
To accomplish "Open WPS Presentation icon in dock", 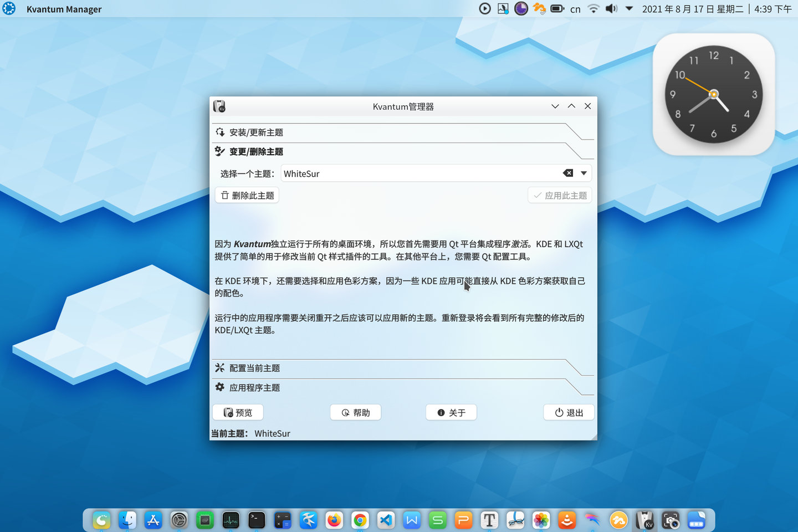I will point(463,520).
